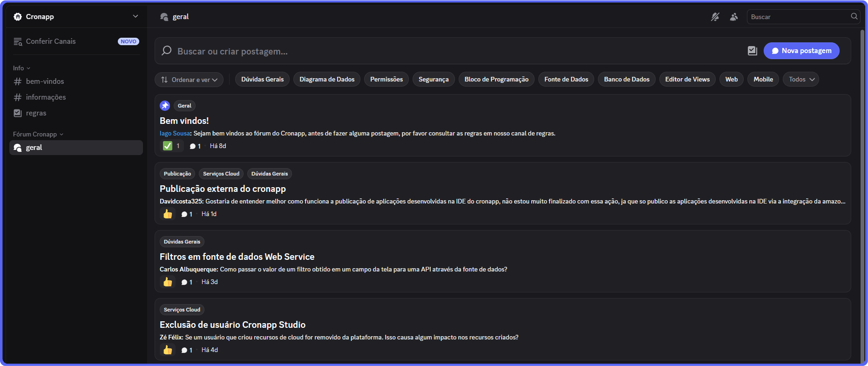This screenshot has width=868, height=366.
Task: Click the pinned post pin icon
Action: 165,106
